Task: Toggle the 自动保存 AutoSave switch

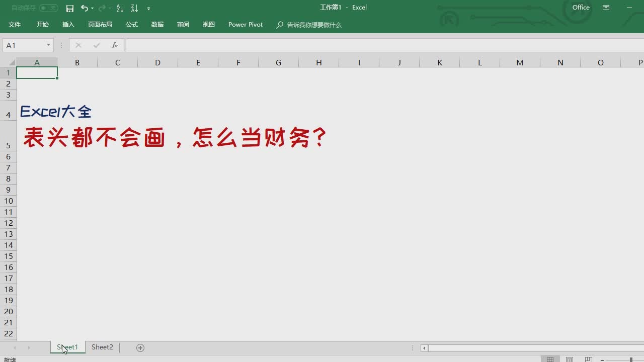Action: pyautogui.click(x=49, y=8)
